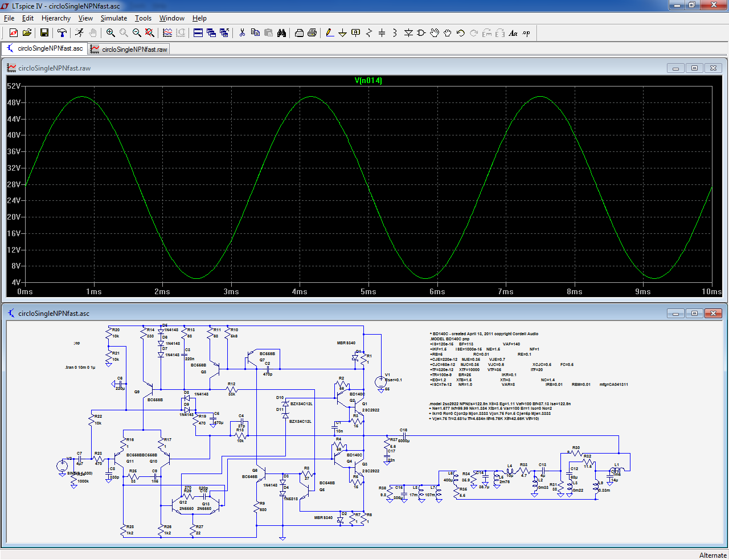This screenshot has width=729, height=560.
Task: Click the 52V vertical axis label
Action: click(x=14, y=86)
